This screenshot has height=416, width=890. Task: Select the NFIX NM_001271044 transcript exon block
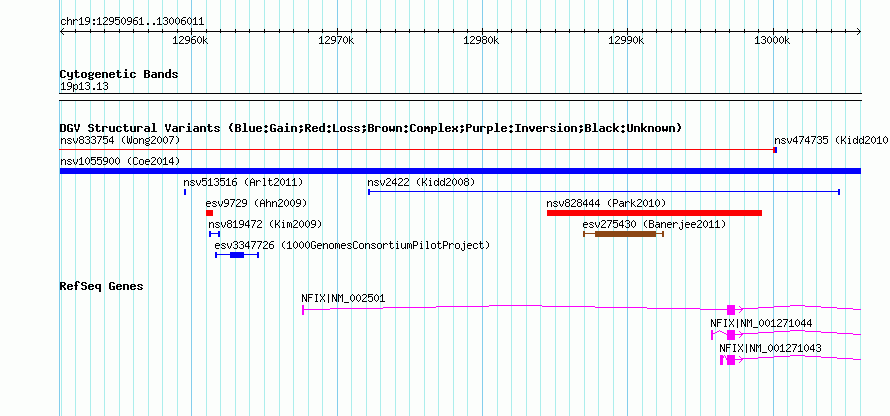click(x=731, y=335)
